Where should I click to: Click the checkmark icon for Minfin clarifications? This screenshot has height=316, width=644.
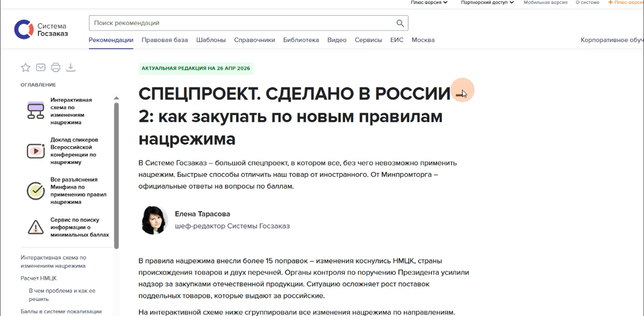(x=36, y=191)
